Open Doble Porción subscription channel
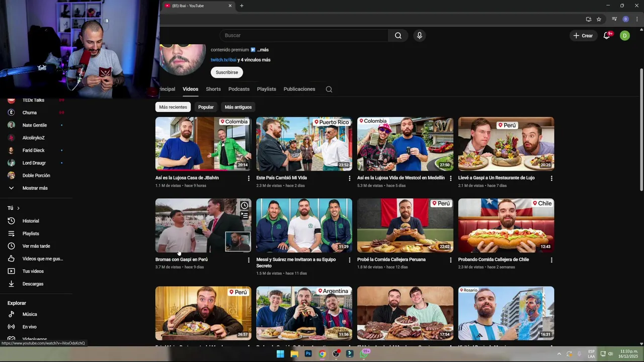This screenshot has width=644, height=362. pyautogui.click(x=36, y=175)
